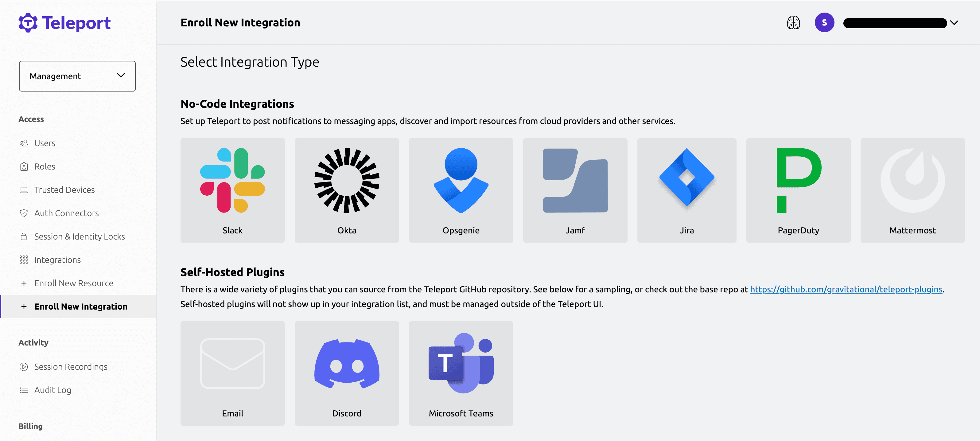Navigate to the Integrations menu item
The width and height of the screenshot is (980, 441).
57,259
